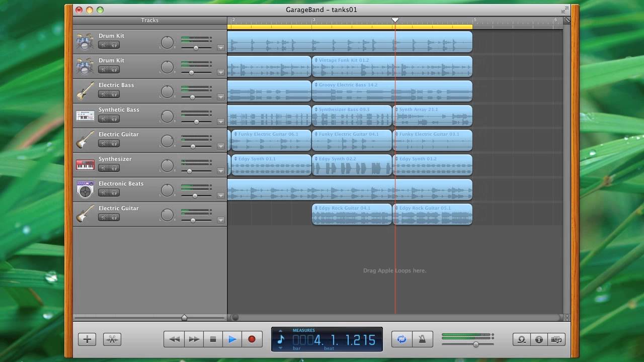Select the Edgy Synth 02.2 region
The width and height of the screenshot is (644, 362).
[x=352, y=165]
